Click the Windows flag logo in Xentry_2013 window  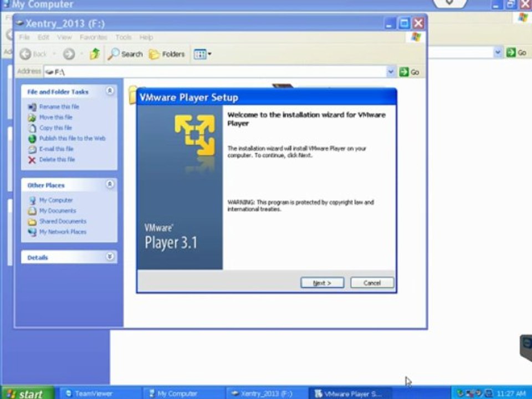click(x=416, y=37)
